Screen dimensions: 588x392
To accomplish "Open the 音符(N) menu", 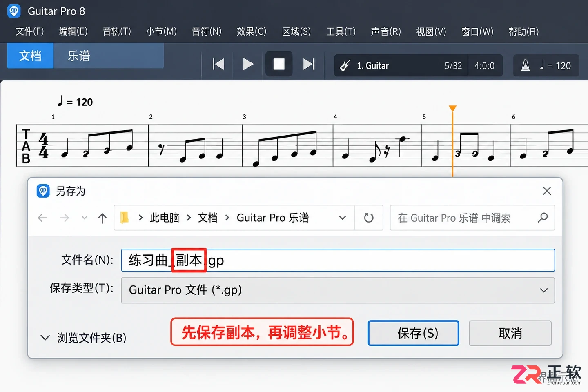I will (207, 31).
